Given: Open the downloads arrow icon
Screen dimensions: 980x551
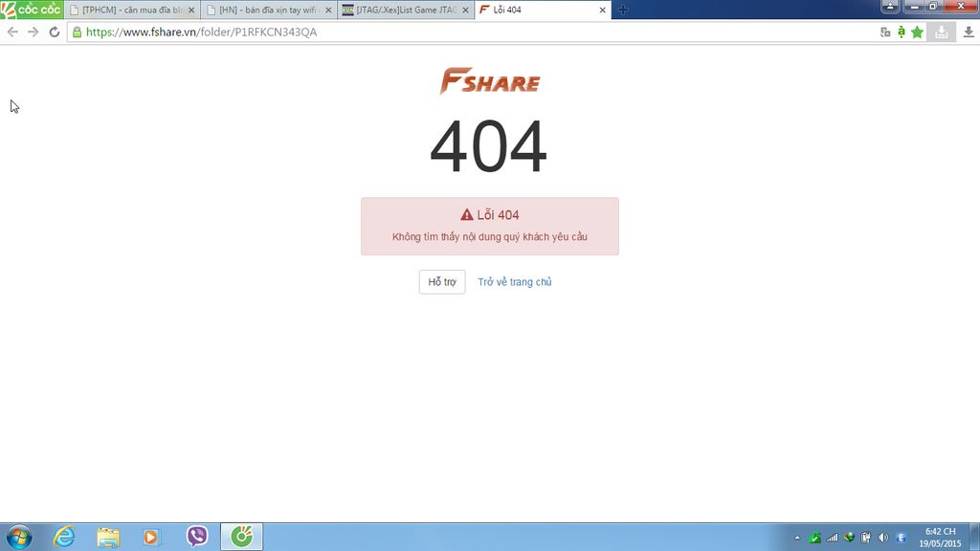Looking at the screenshot, I should [x=969, y=32].
